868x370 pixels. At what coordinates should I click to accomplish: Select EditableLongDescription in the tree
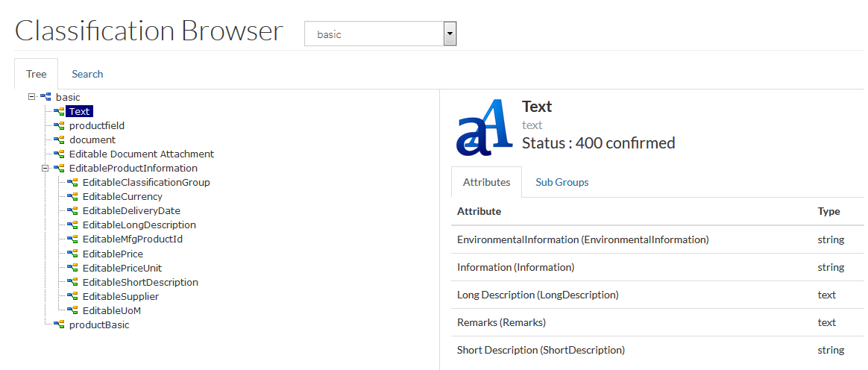coord(139,225)
